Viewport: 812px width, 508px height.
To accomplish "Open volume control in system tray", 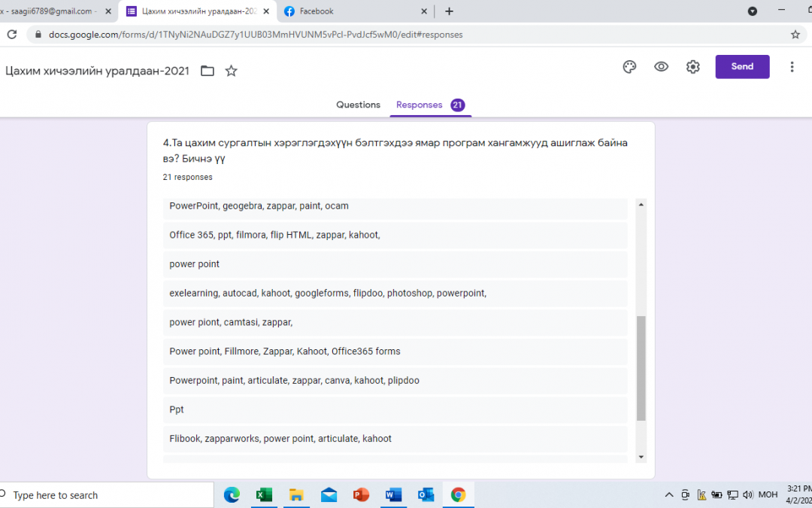I will (748, 495).
